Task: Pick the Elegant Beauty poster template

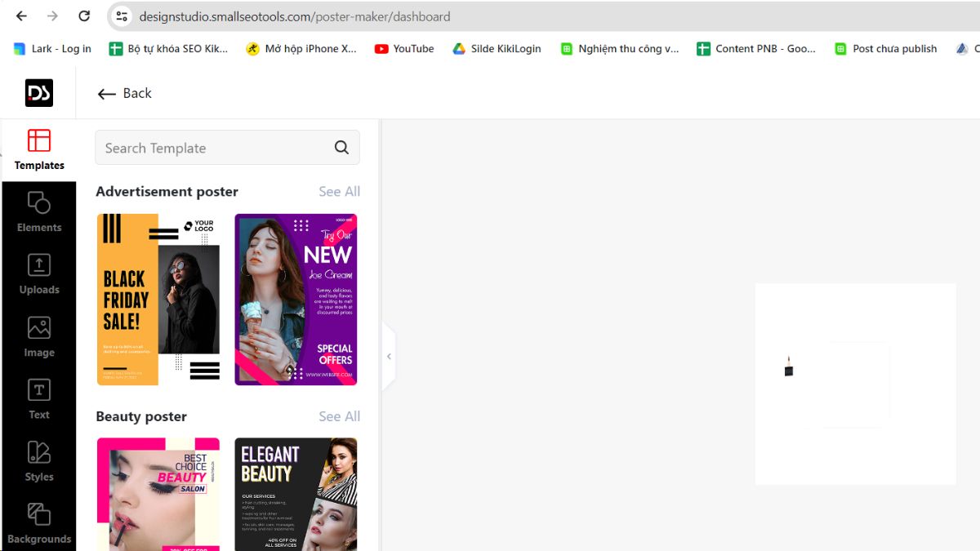Action: pos(296,494)
